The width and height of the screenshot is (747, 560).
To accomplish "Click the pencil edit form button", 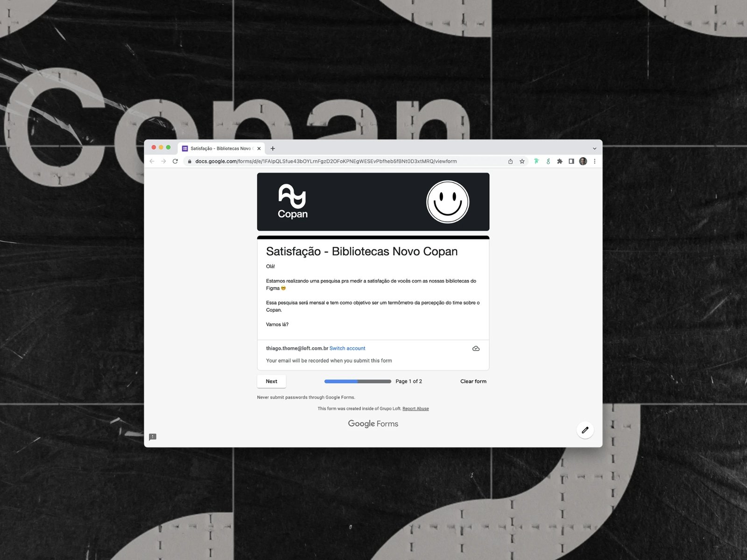I will point(585,430).
